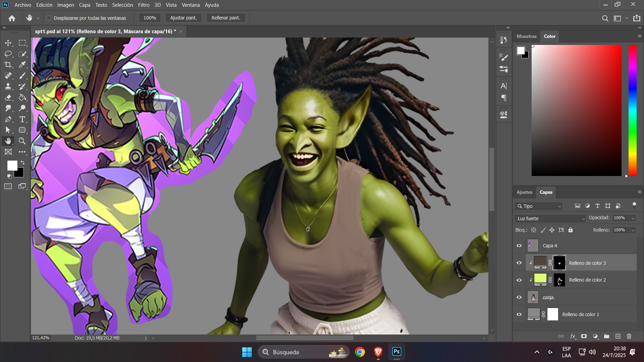
Task: Select the History Brush tool
Action: 22,86
